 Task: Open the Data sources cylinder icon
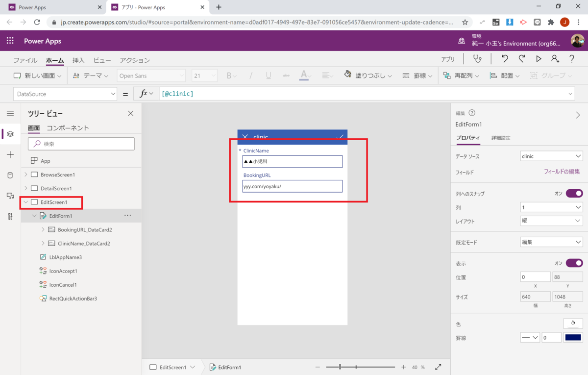tap(10, 175)
